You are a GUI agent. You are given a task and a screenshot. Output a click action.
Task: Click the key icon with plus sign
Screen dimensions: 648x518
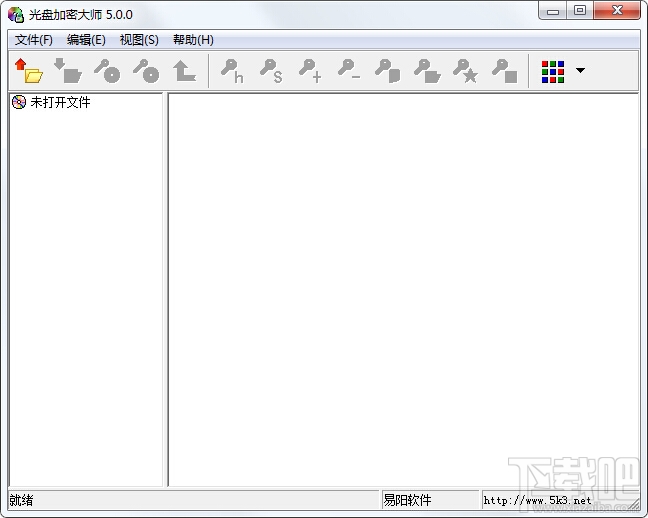coord(310,71)
